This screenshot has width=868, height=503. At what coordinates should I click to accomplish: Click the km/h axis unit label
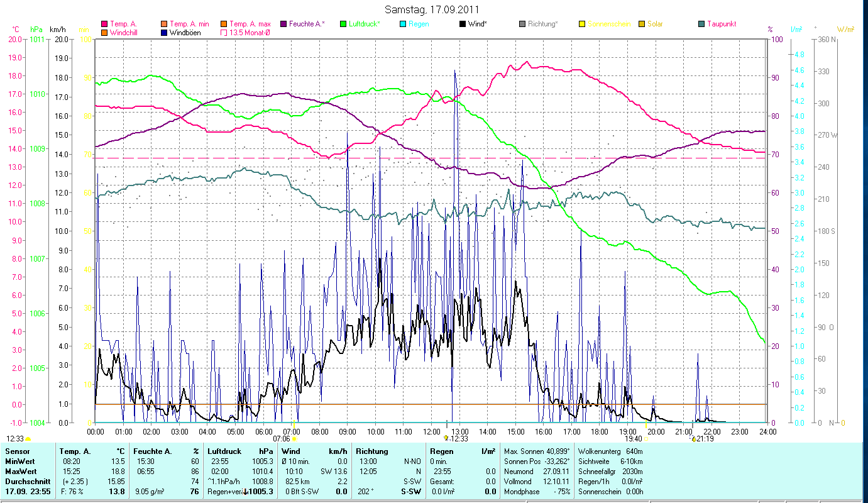pos(57,30)
